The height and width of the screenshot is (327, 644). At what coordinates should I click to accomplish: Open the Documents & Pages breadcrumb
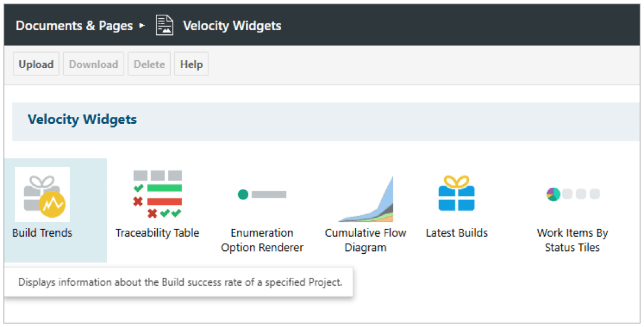74,25
